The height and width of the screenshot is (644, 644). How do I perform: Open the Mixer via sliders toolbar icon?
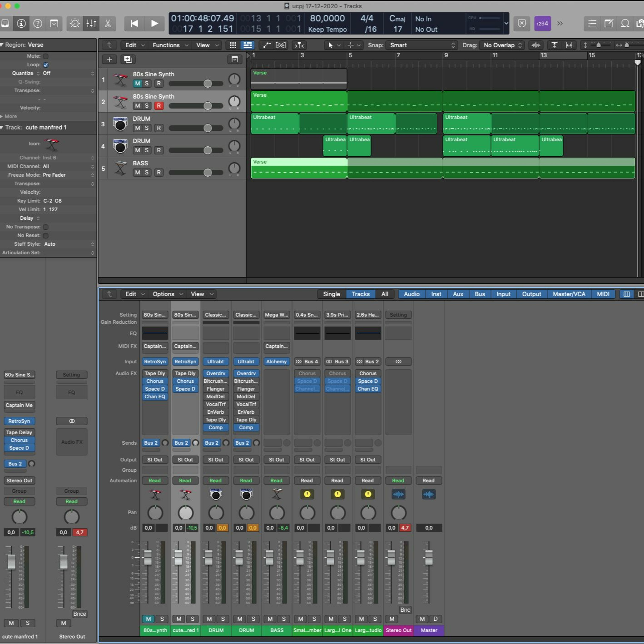pyautogui.click(x=91, y=23)
